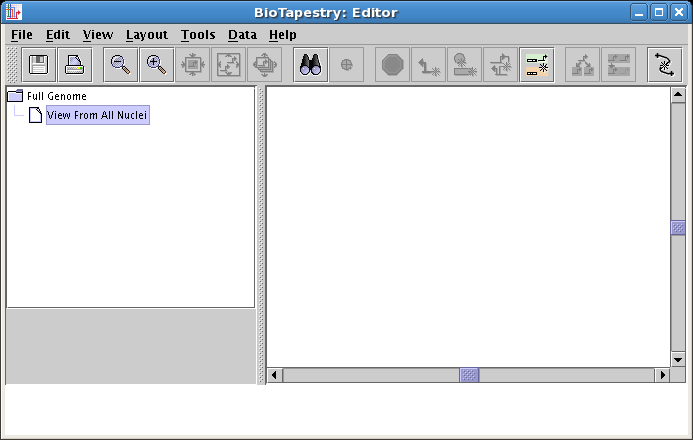Click the horizontal scrollbar thumb

[469, 375]
